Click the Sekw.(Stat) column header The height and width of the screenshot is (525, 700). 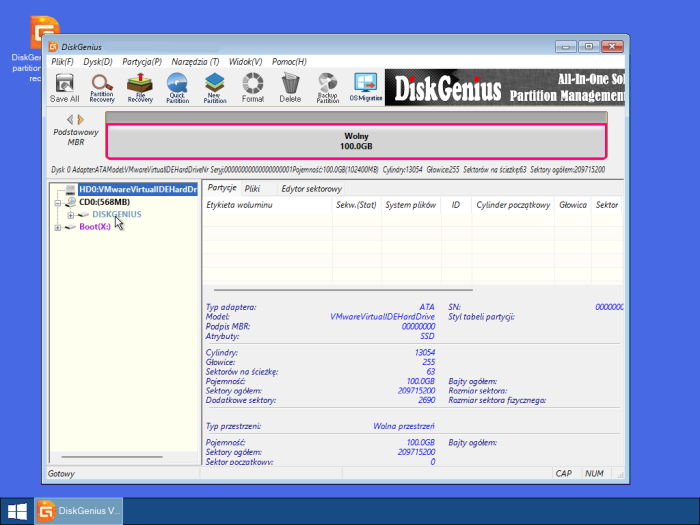tap(356, 205)
